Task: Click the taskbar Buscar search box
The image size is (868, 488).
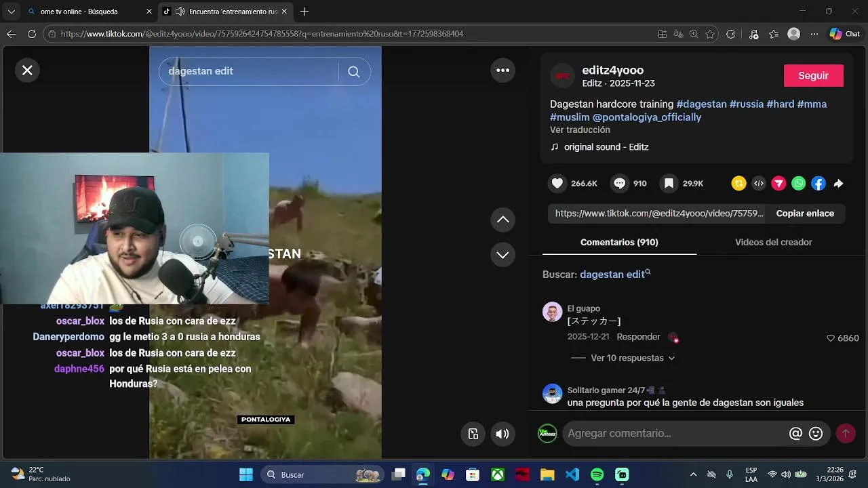Action: [x=323, y=474]
